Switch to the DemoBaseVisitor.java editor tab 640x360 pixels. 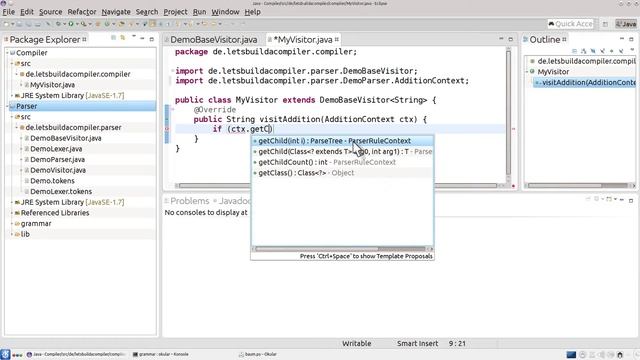coord(213,40)
